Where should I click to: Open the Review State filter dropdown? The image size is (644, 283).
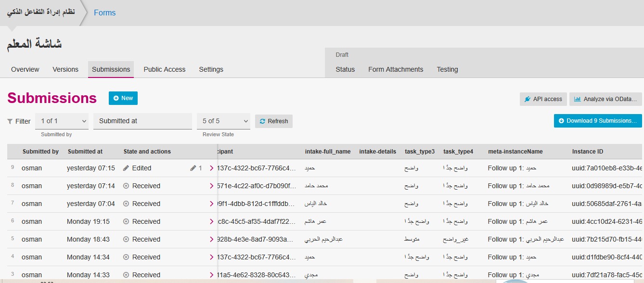point(223,121)
